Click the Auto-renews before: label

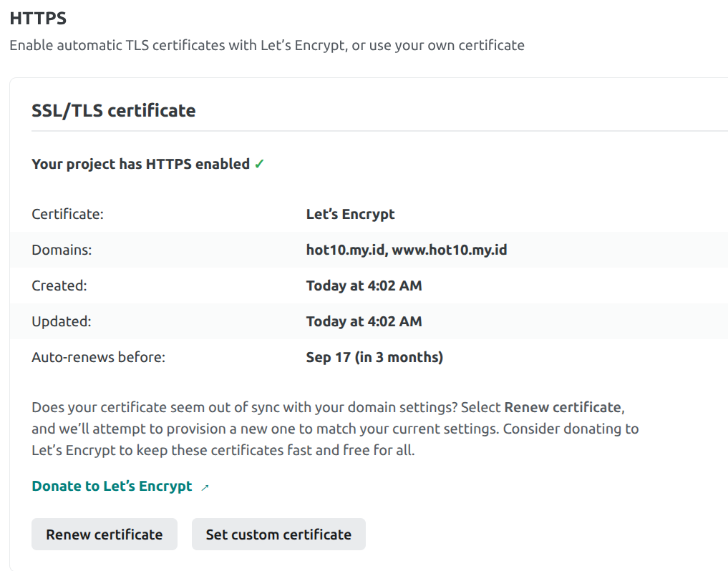pyautogui.click(x=99, y=357)
